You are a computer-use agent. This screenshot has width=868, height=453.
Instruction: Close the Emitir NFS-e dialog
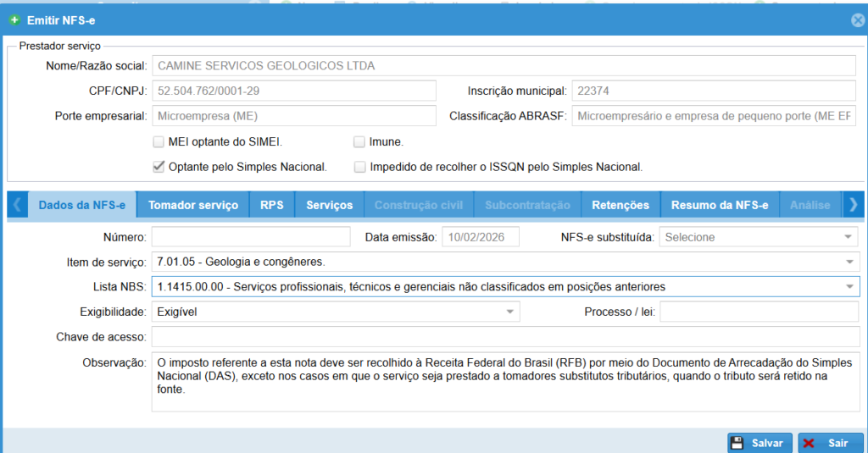(x=857, y=20)
